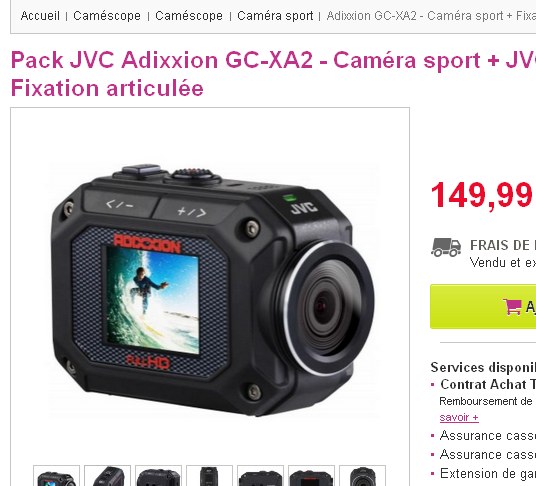Choose the Extension de garantie service
The height and width of the screenshot is (486, 536).
pyautogui.click(x=488, y=473)
